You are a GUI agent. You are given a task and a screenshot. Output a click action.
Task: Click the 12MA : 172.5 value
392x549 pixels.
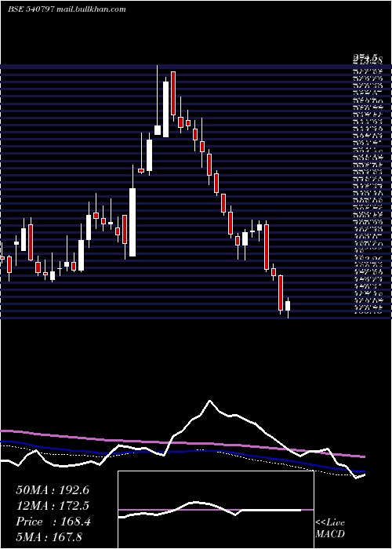(53, 506)
